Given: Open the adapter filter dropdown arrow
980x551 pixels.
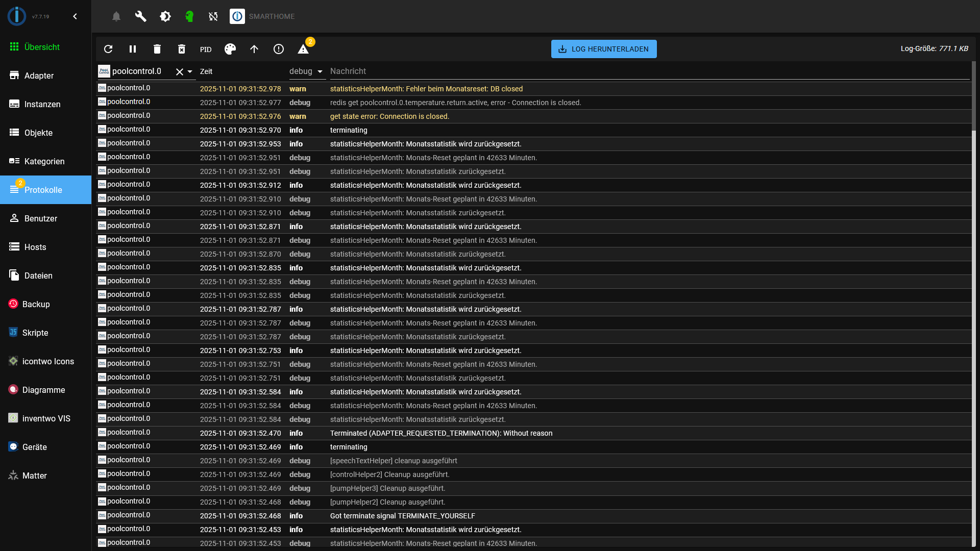Looking at the screenshot, I should coord(190,71).
